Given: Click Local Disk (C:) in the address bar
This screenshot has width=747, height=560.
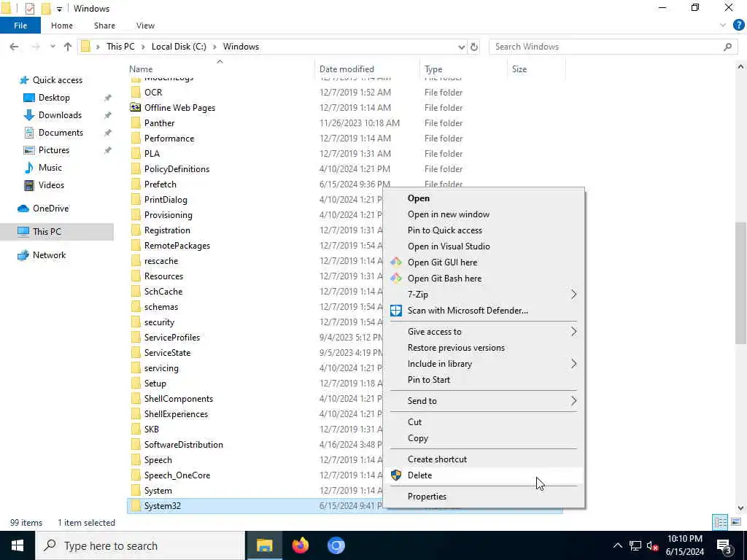Looking at the screenshot, I should (x=179, y=47).
